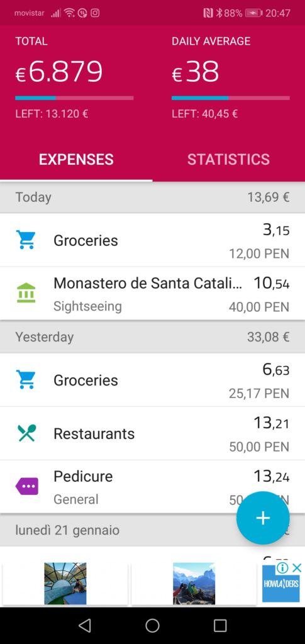Click the fork and spoon Restaurants icon
305x644 pixels.
[26, 433]
